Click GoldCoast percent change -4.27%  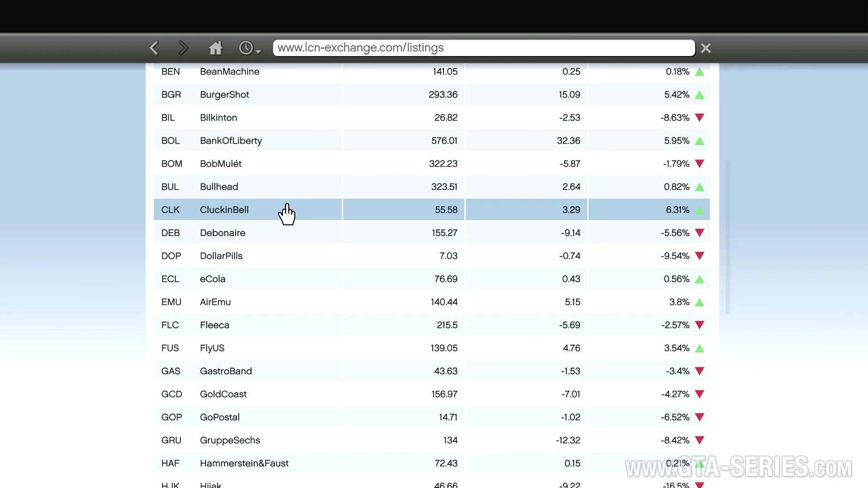pyautogui.click(x=675, y=394)
